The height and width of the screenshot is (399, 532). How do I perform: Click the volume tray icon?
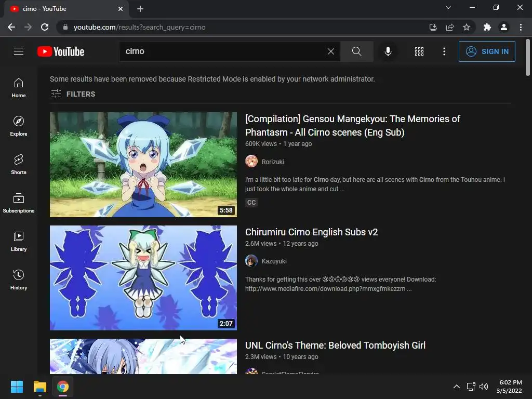[x=484, y=387]
